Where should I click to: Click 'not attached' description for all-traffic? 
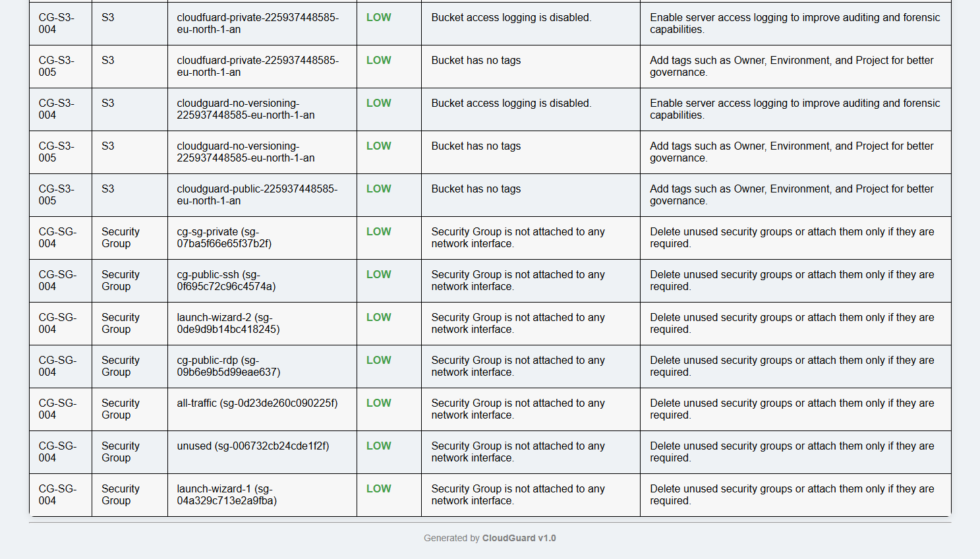coord(518,409)
